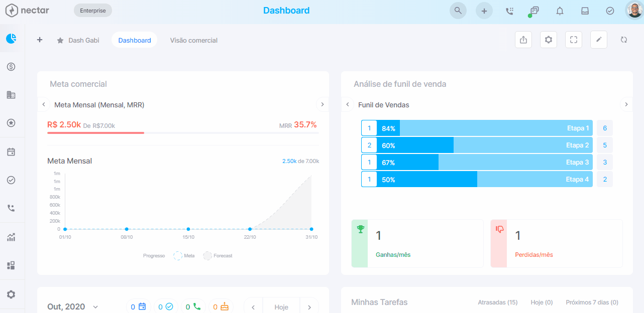Click the orange birthday cake counter badge
The height and width of the screenshot is (313, 644).
point(221,306)
